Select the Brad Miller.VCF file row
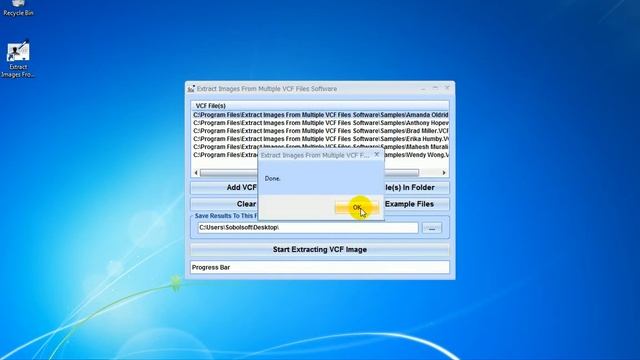 (x=320, y=131)
